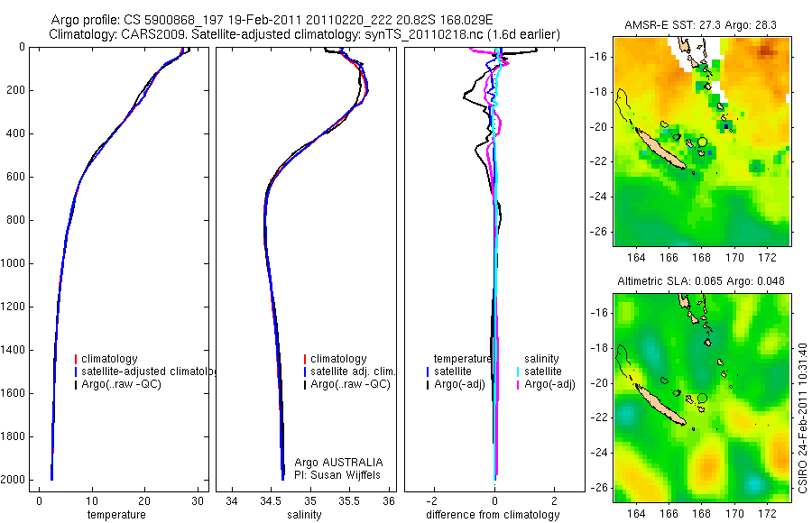Click salinity axis tick '34.5'

click(271, 501)
